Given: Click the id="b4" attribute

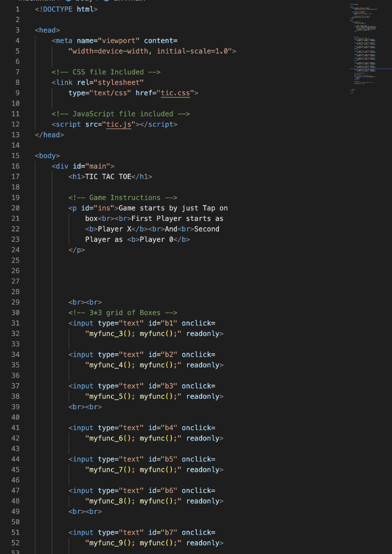Looking at the screenshot, I should [163, 428].
